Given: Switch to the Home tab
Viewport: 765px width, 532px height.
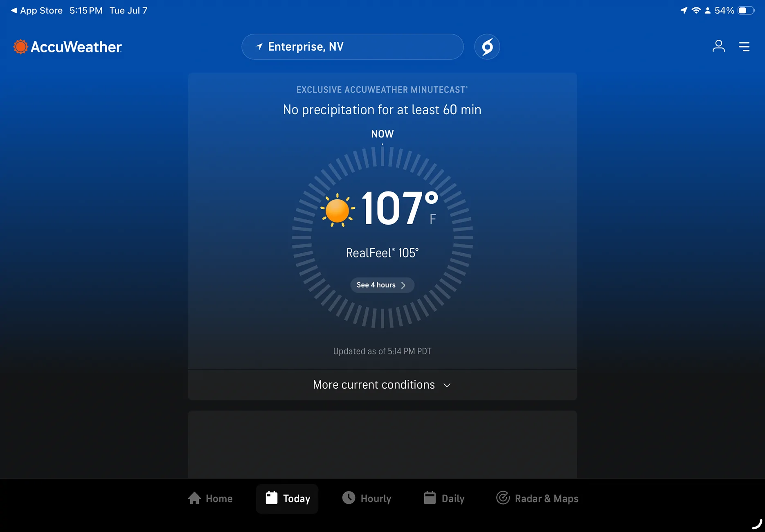Looking at the screenshot, I should click(210, 498).
